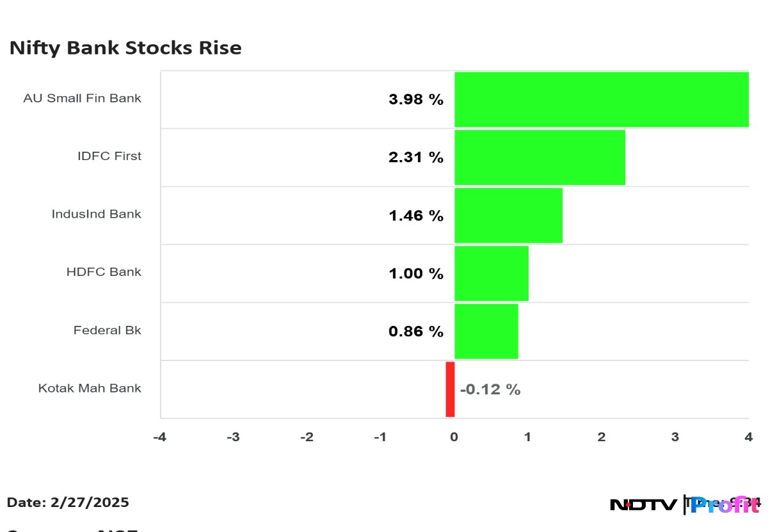The width and height of the screenshot is (768, 532).
Task: Select the green IndusInd Bank bar
Action: tap(508, 215)
